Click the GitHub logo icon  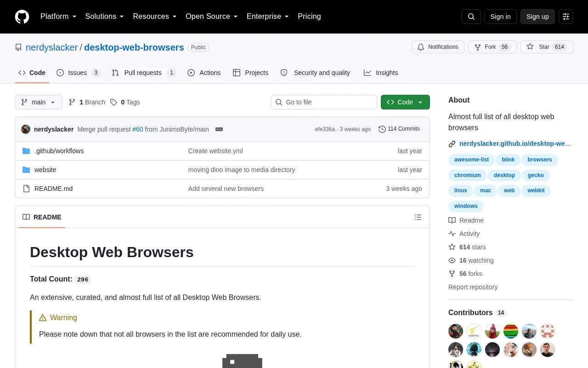[x=22, y=17]
